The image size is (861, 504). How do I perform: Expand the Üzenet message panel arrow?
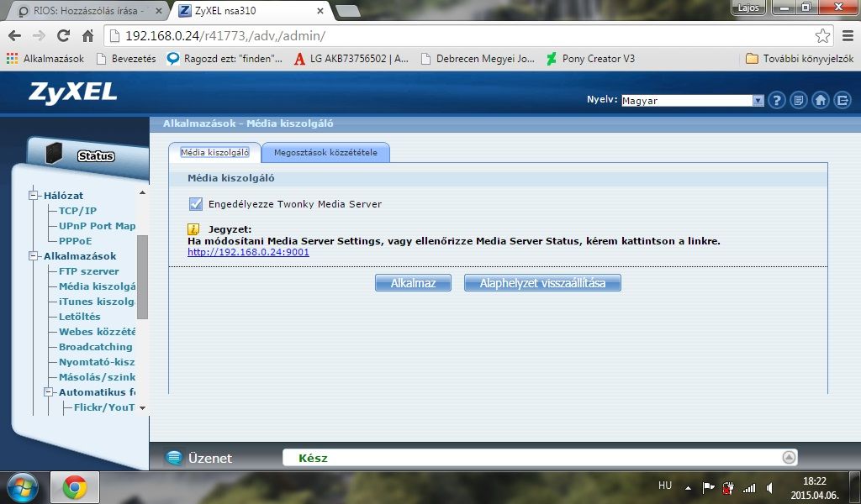[789, 458]
